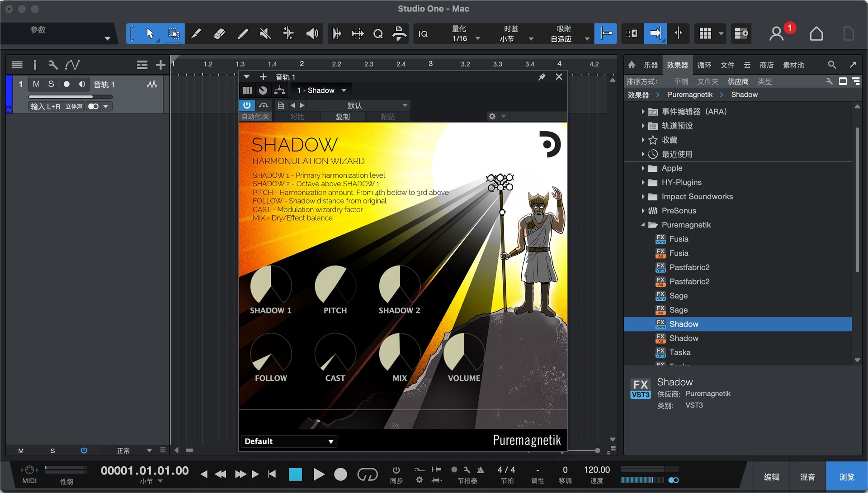Screen dimensions: 868x493
Task: Click the Stop transport button
Action: coord(295,474)
